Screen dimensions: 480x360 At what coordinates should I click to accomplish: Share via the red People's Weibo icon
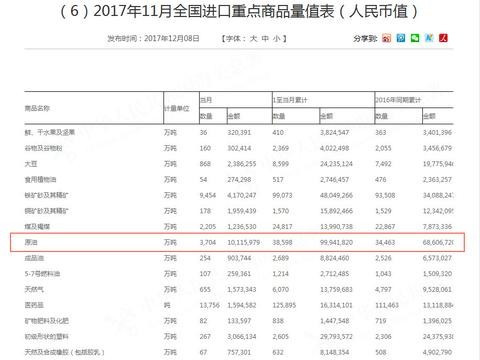point(443,38)
